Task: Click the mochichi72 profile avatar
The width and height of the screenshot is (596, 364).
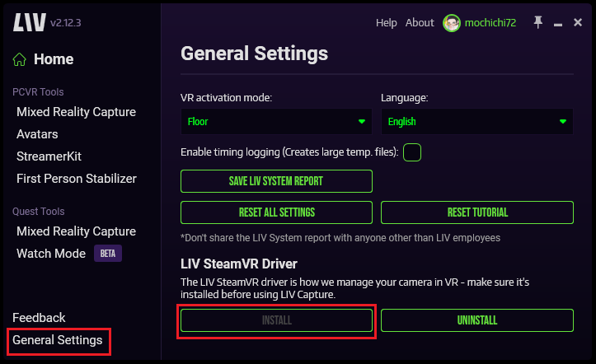Action: pos(451,22)
